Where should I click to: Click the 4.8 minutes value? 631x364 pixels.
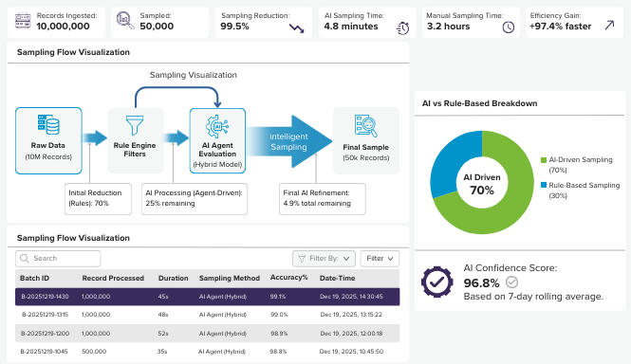coord(351,27)
